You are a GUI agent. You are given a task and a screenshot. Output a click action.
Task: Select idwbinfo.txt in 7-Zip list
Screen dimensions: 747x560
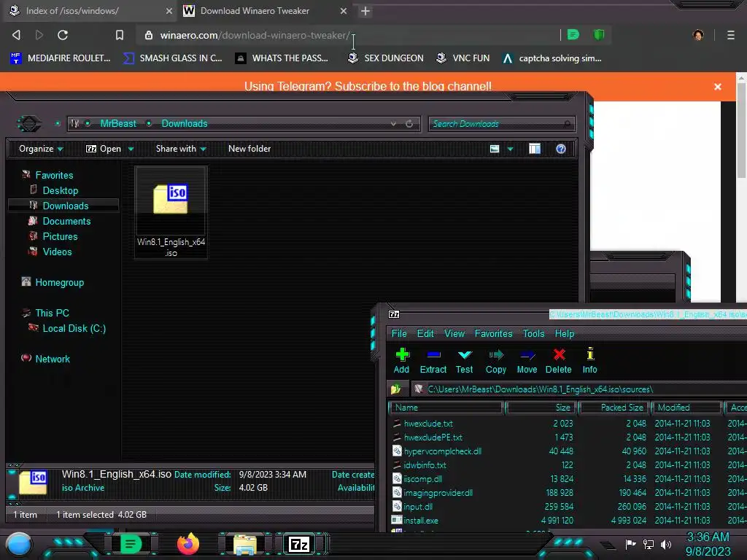click(425, 464)
